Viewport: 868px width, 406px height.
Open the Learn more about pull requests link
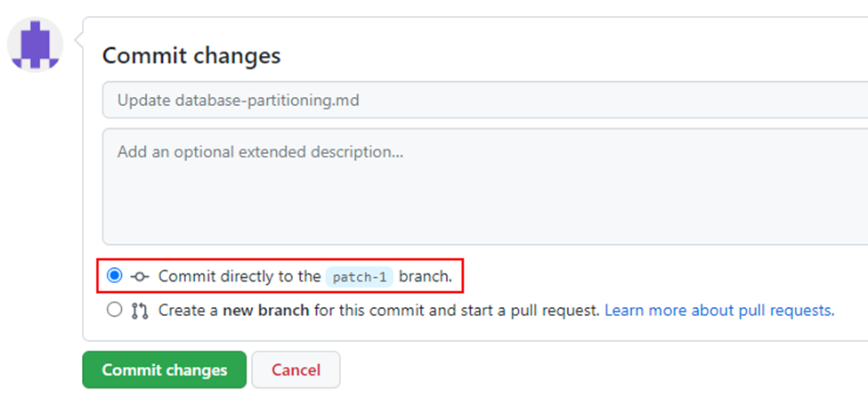[x=719, y=311]
